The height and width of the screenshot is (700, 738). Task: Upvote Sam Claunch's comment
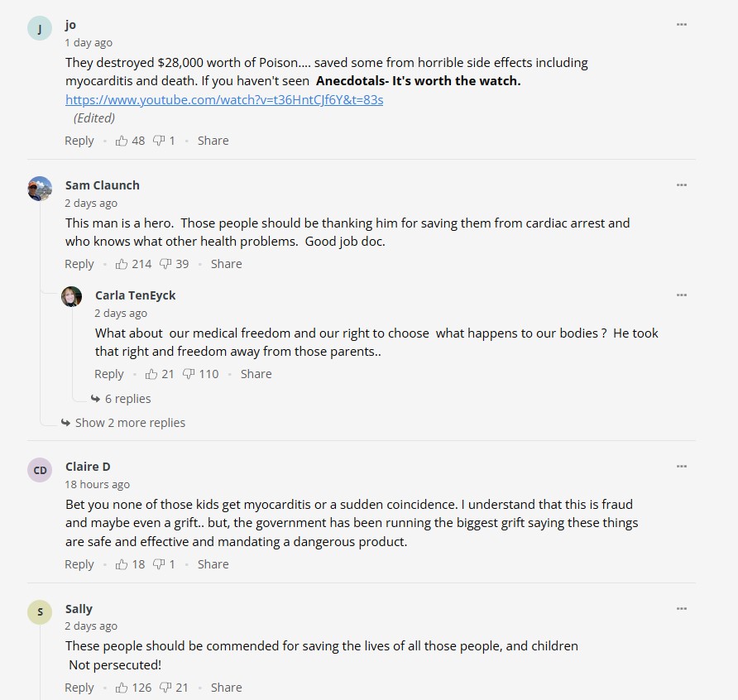point(122,264)
